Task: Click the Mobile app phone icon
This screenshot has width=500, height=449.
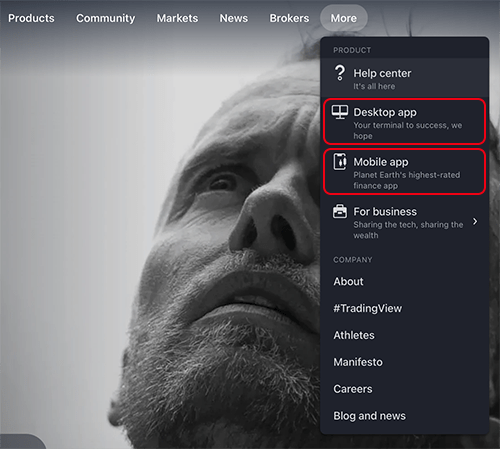Action: click(340, 162)
